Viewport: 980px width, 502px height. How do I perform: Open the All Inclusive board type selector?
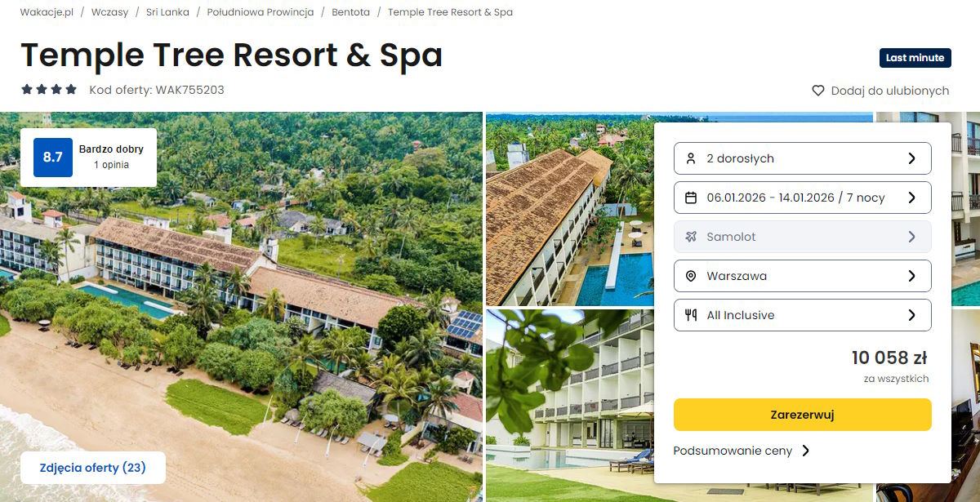coord(803,315)
